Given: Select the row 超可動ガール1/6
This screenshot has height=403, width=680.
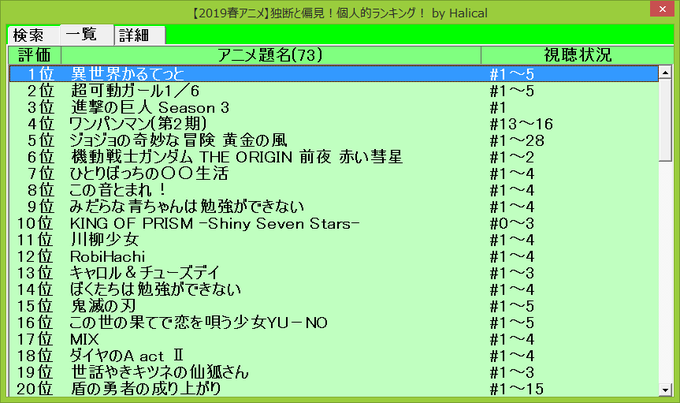Looking at the screenshot, I should (333, 91).
